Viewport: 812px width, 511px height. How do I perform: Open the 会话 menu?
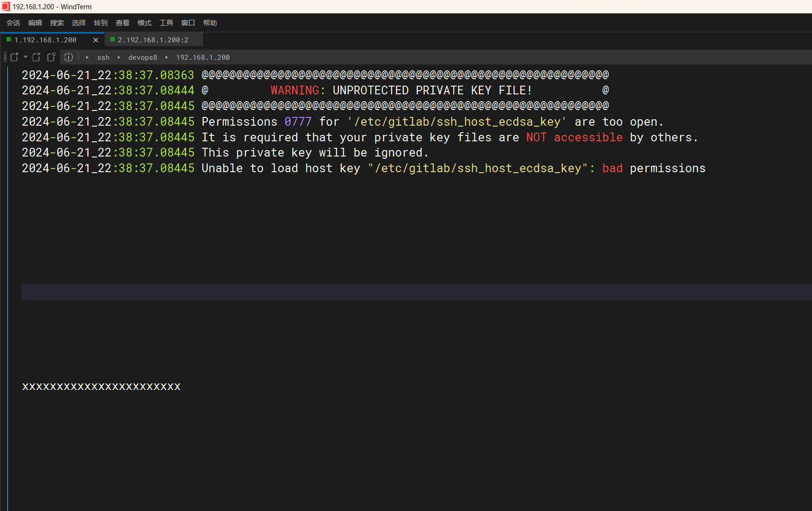(13, 23)
